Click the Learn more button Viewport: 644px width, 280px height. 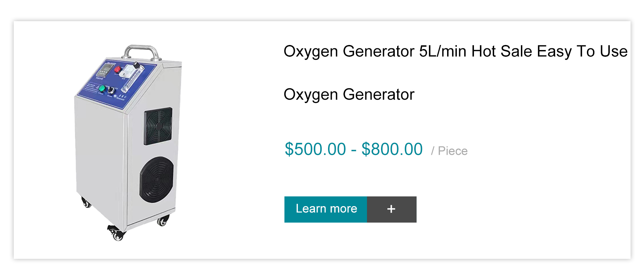coord(326,209)
